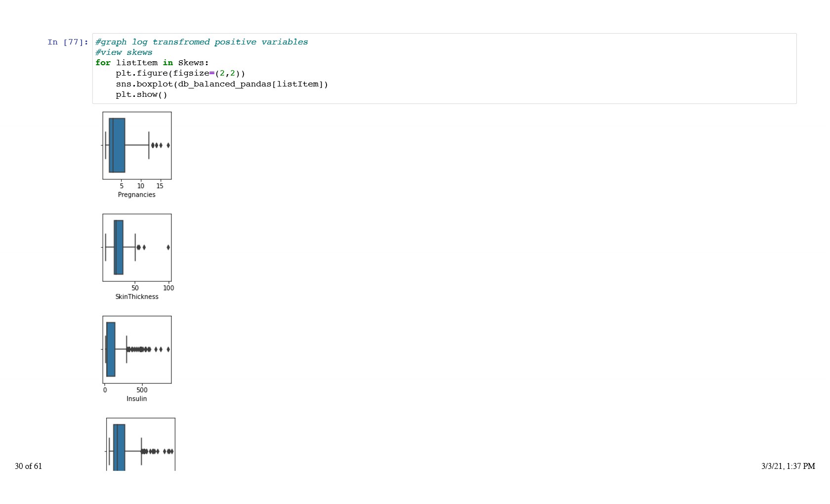830x504 pixels.
Task: Click the Insulin x-axis label
Action: [x=136, y=399]
